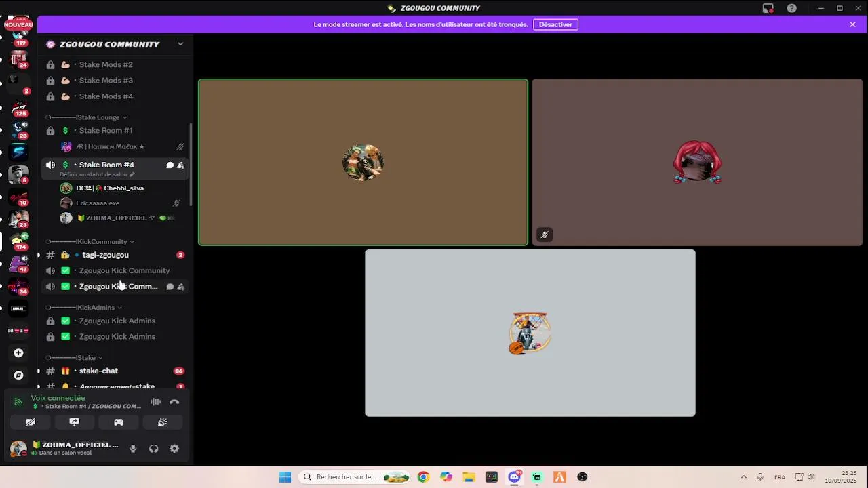Viewport: 868px width, 488px height.
Task: Open Announcement-stake channel
Action: [x=115, y=386]
